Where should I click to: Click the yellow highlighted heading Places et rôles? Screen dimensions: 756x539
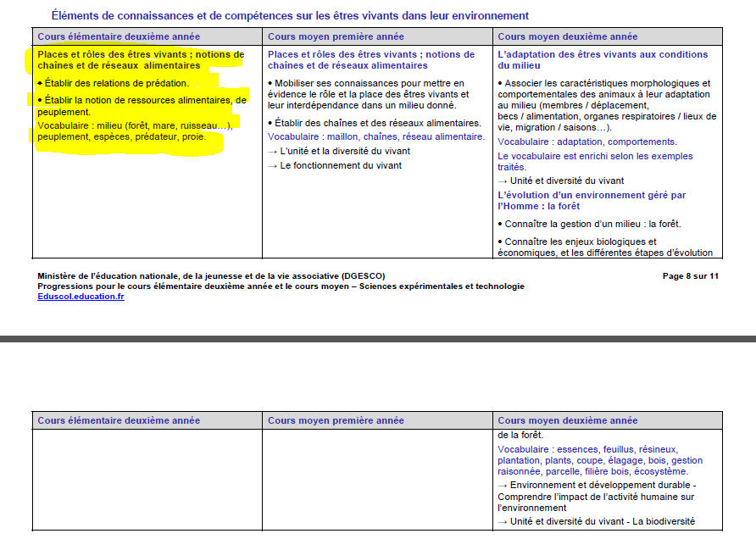pyautogui.click(x=141, y=59)
